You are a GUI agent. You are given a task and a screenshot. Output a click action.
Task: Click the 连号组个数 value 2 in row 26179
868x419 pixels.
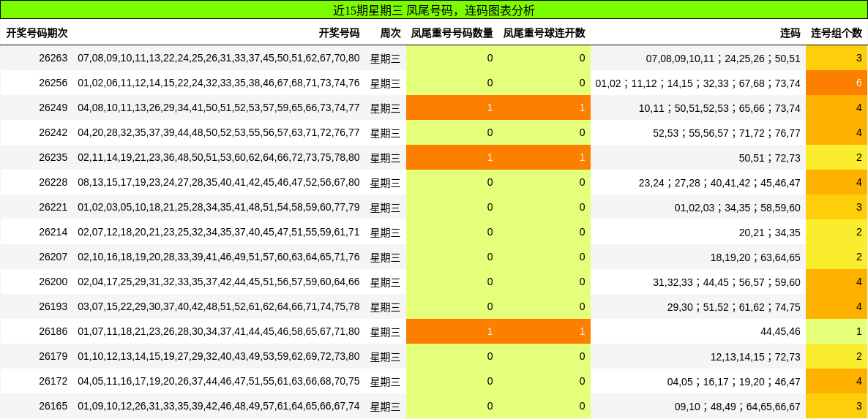click(858, 357)
